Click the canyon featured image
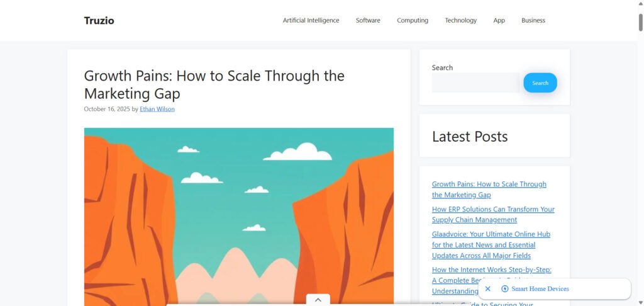 point(238,217)
